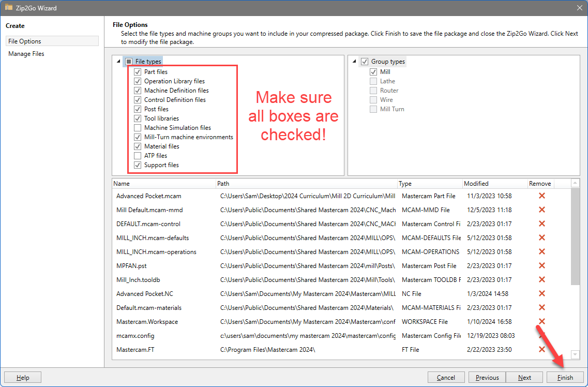Collapse the Group types tree node
Screen dimensions: 588x387
354,62
